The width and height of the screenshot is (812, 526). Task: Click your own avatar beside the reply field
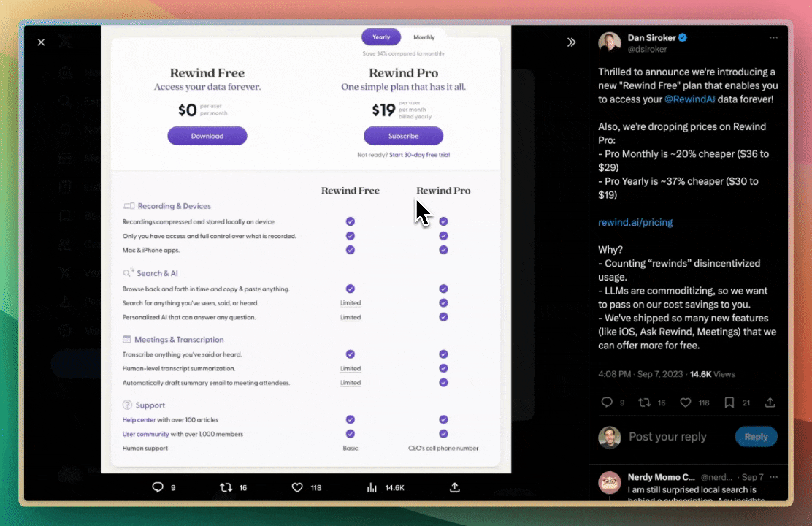pos(610,438)
